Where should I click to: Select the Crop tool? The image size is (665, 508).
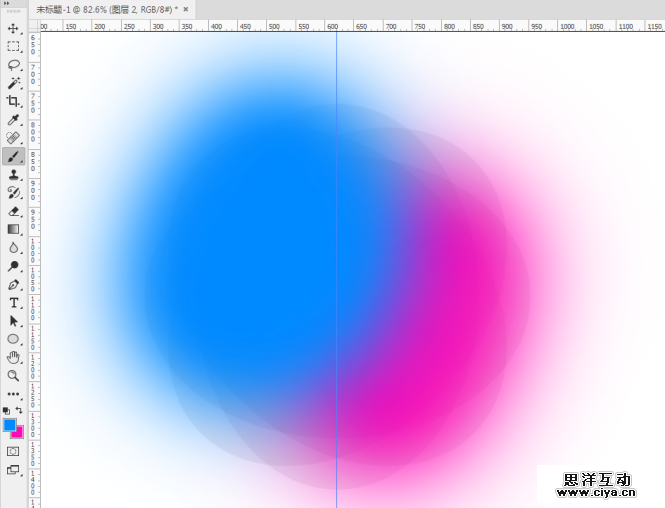pos(13,101)
